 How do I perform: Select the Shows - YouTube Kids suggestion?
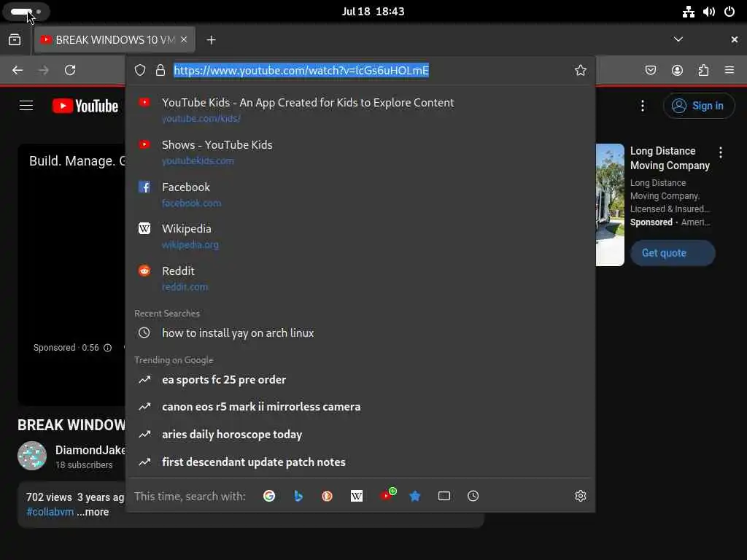pos(360,152)
